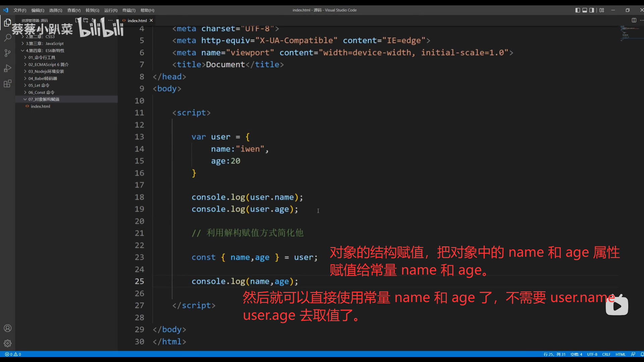Open index.html in the explorer tree
The width and height of the screenshot is (644, 362).
tap(41, 106)
